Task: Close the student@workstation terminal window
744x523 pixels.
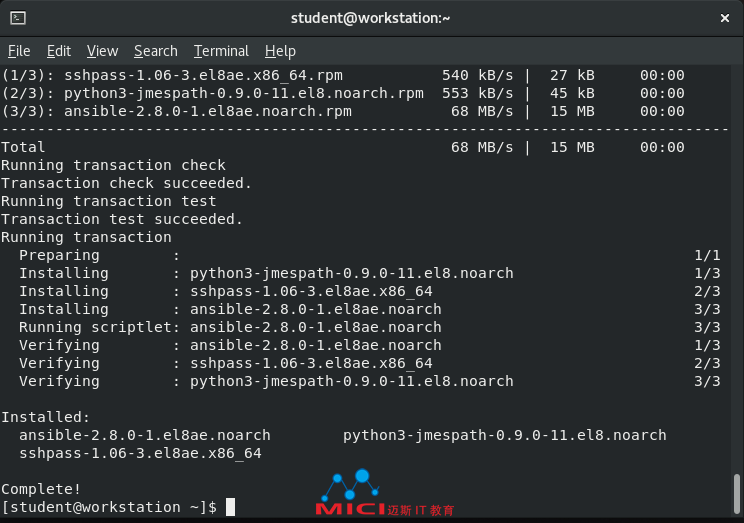Action: [x=725, y=18]
